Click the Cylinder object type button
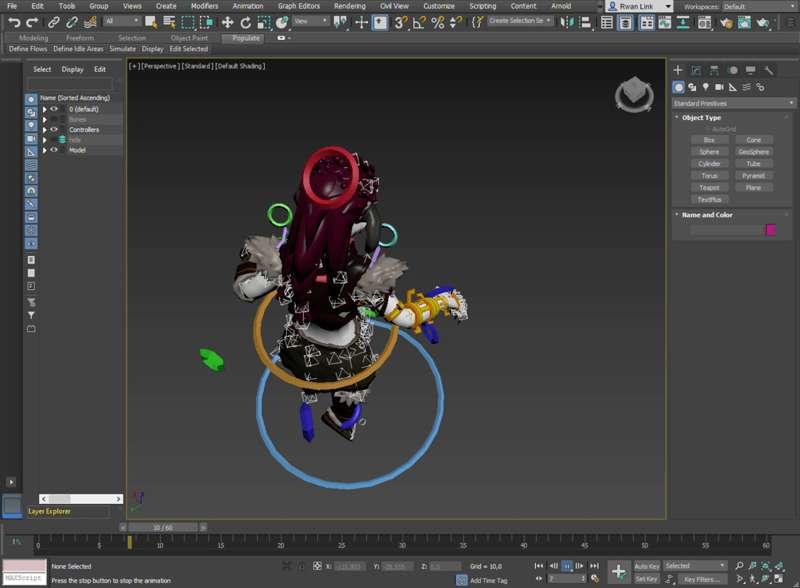 pyautogui.click(x=709, y=164)
